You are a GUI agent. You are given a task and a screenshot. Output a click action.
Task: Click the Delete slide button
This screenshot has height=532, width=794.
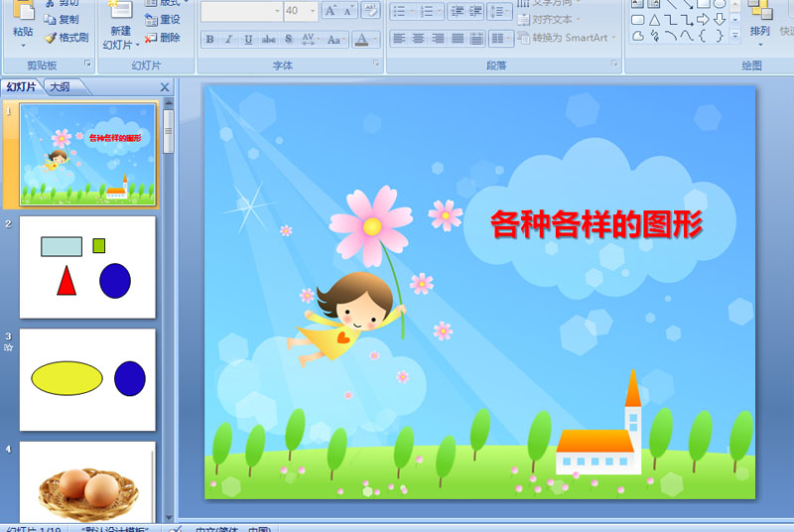[163, 38]
